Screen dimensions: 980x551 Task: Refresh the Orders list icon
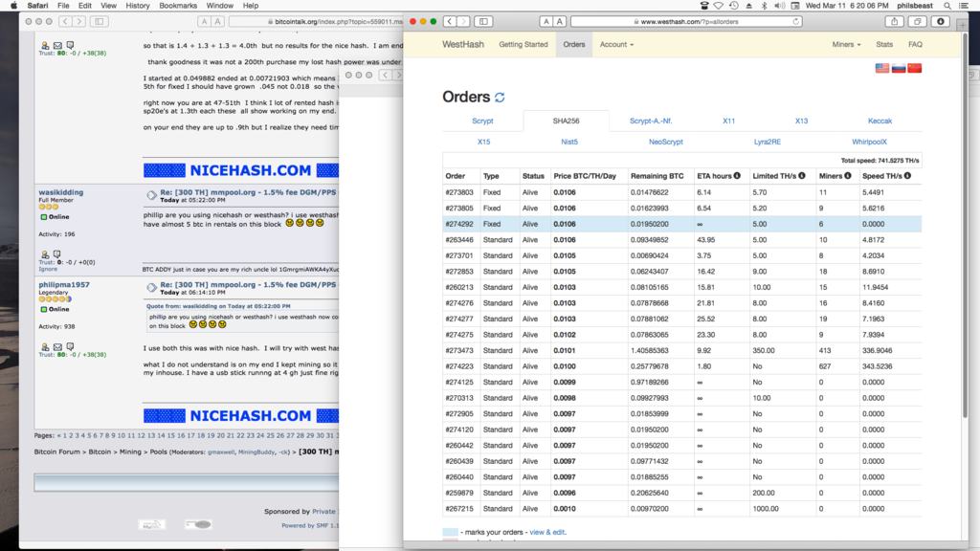[x=500, y=98]
